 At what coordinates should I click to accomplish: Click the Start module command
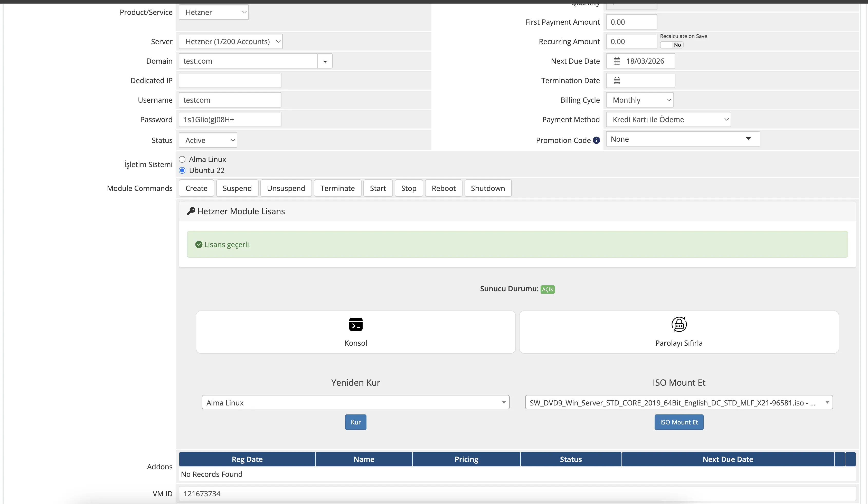[x=378, y=188]
